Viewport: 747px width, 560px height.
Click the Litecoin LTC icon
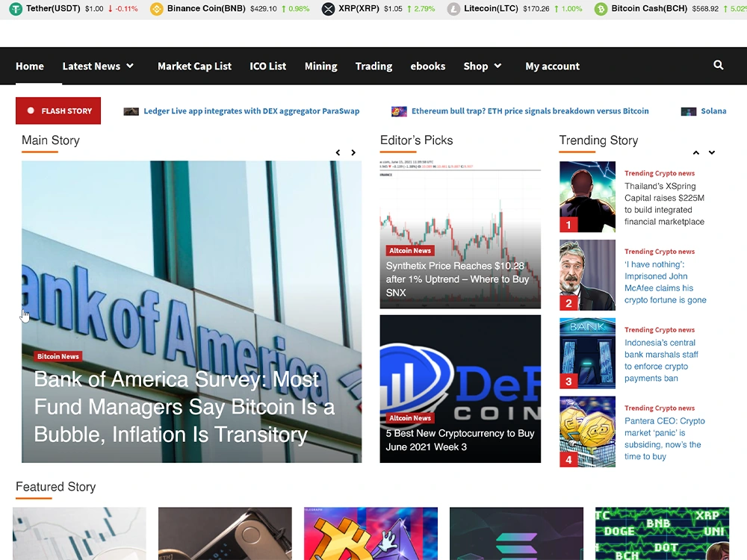pyautogui.click(x=453, y=8)
